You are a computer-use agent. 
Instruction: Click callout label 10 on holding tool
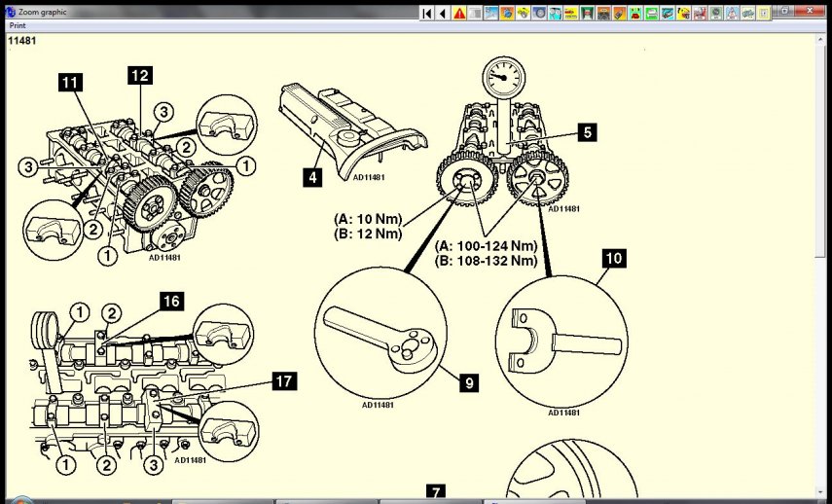(614, 259)
